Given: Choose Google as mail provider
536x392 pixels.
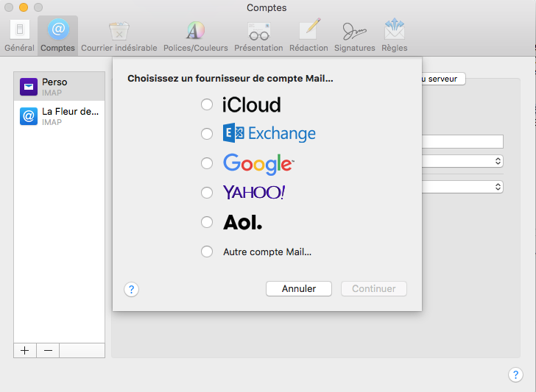Looking at the screenshot, I should (x=207, y=163).
